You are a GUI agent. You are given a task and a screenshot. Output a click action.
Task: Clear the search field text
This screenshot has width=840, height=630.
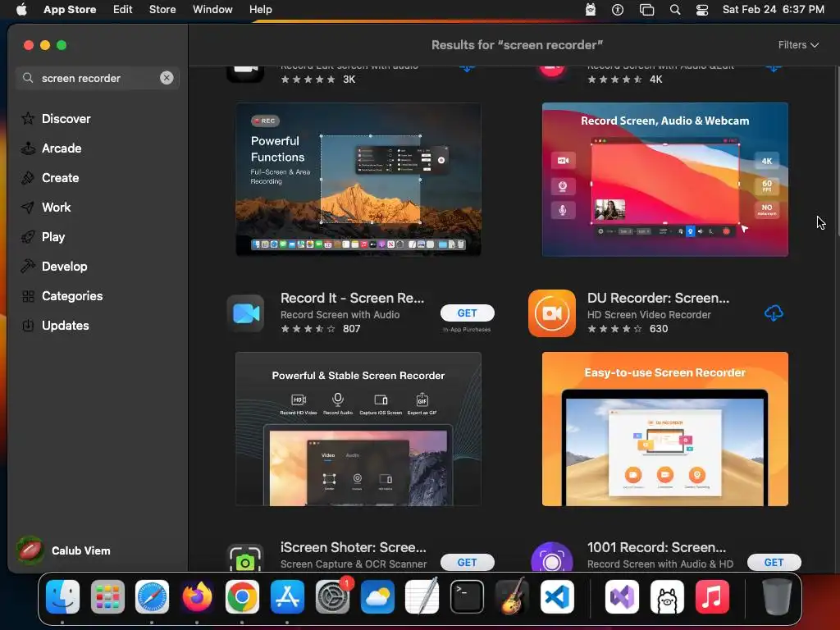(x=167, y=78)
